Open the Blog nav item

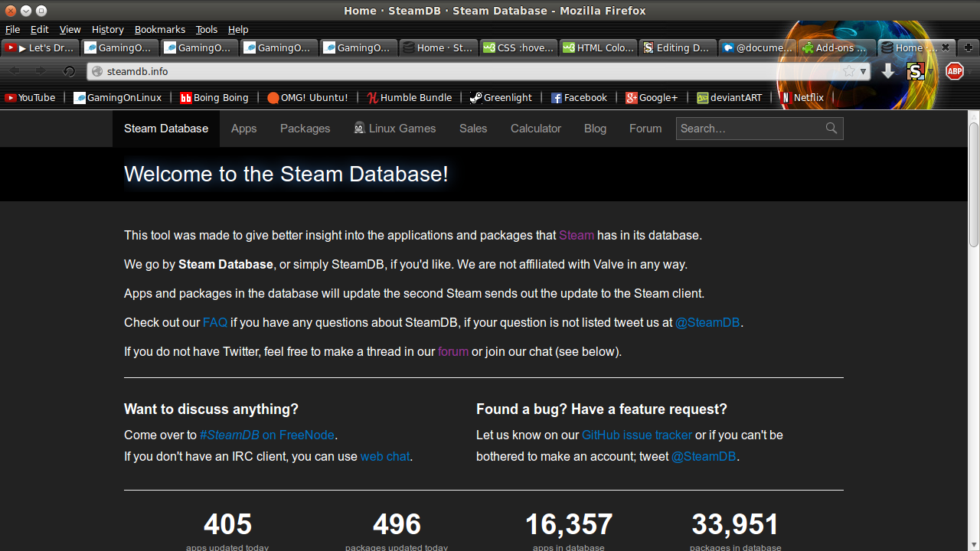click(x=595, y=129)
